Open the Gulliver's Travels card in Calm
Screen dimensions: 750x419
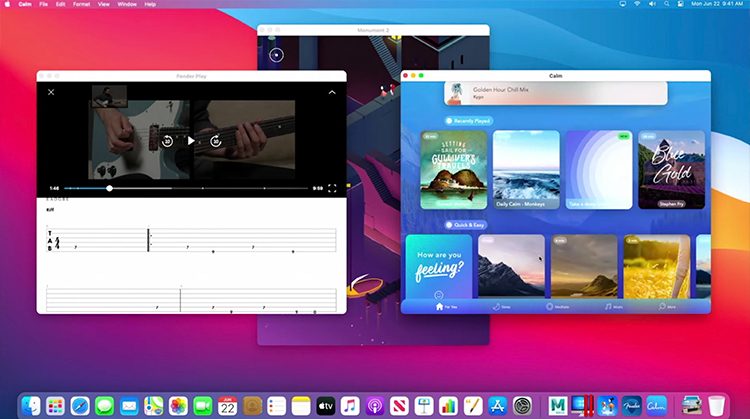453,170
